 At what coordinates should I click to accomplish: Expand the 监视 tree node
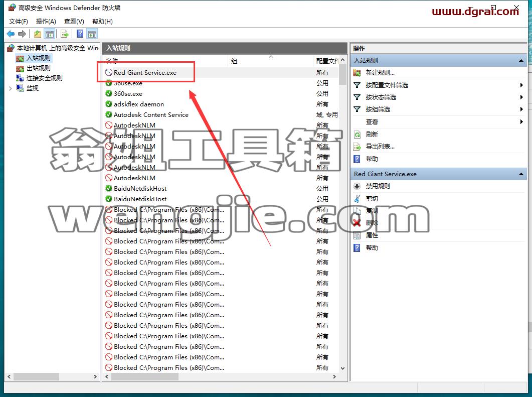(x=10, y=89)
